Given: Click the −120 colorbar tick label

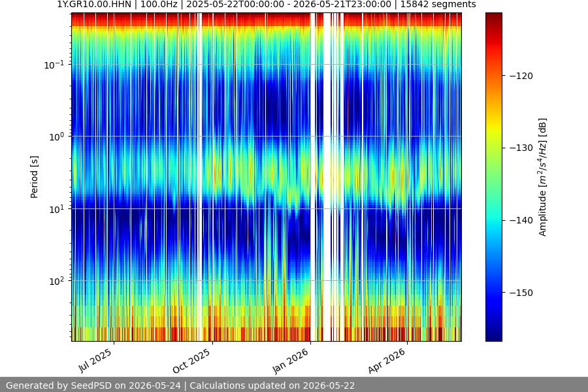Looking at the screenshot, I should (521, 76).
